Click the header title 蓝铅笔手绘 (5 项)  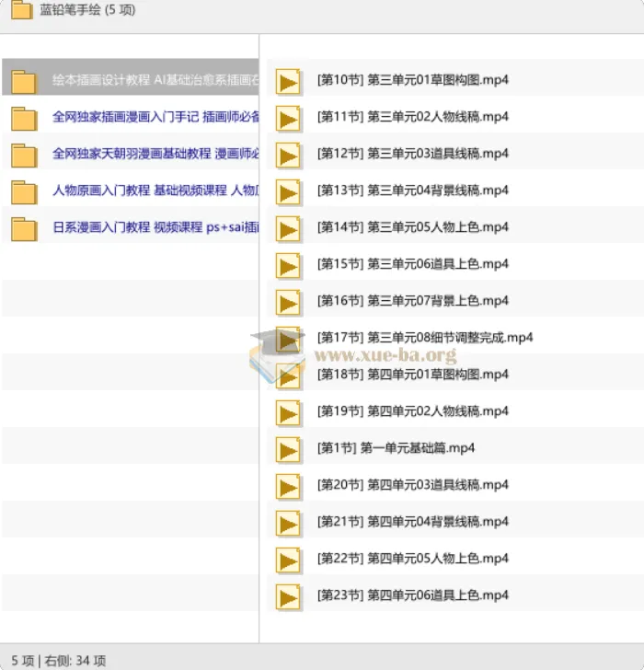point(87,9)
